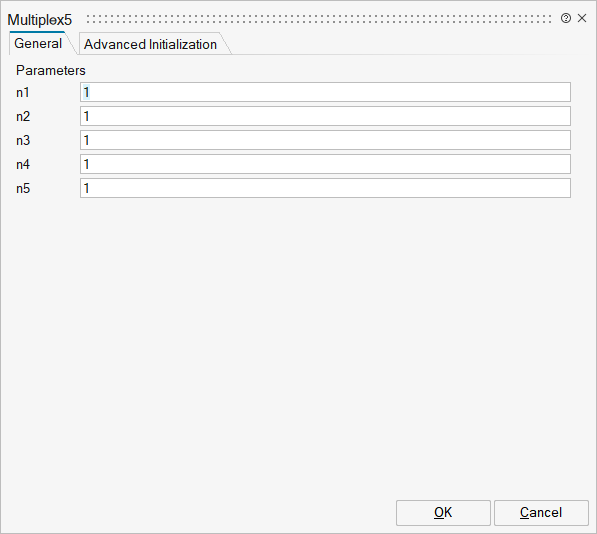Switch to the General tab
Image resolution: width=597 pixels, height=534 pixels.
(x=38, y=43)
